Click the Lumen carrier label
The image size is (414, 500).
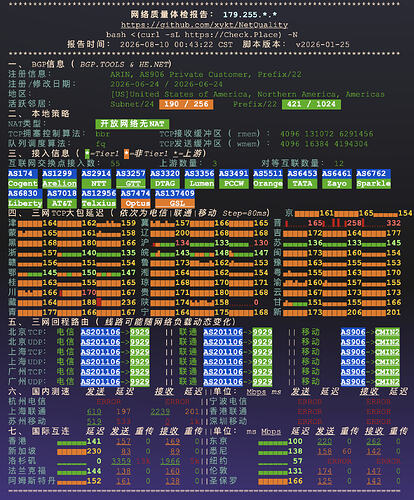click(199, 183)
